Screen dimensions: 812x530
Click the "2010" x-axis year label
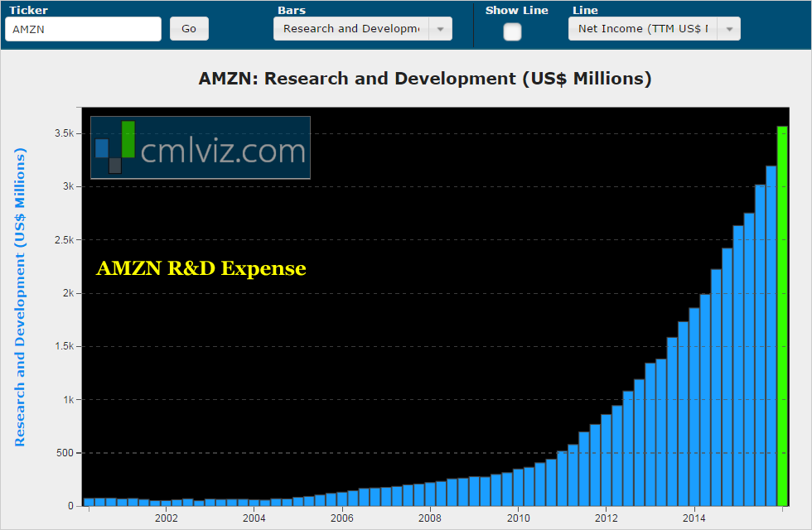(x=519, y=518)
